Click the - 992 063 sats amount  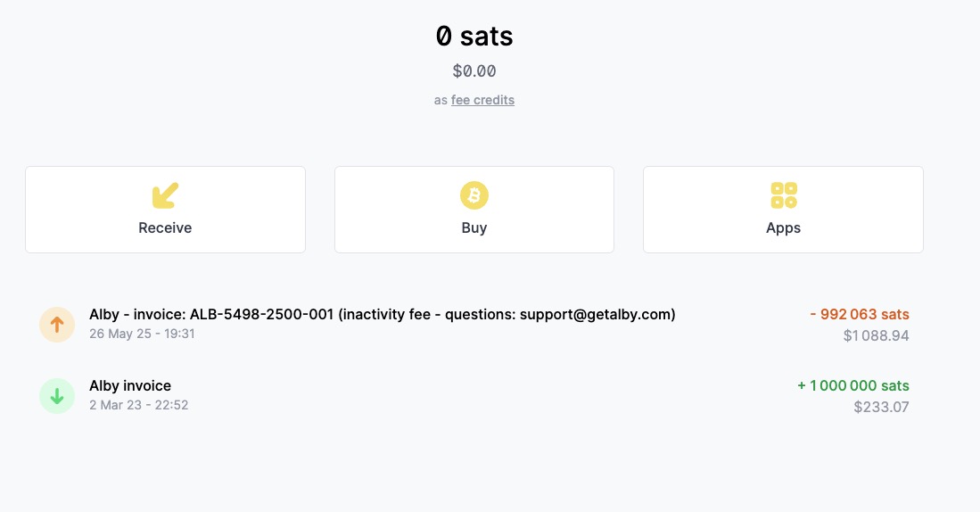click(860, 315)
